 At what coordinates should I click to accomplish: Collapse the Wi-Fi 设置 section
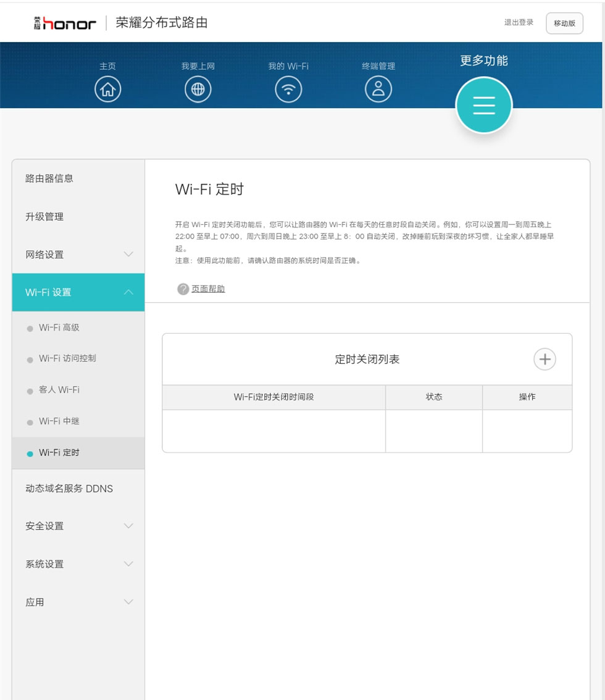(x=78, y=292)
